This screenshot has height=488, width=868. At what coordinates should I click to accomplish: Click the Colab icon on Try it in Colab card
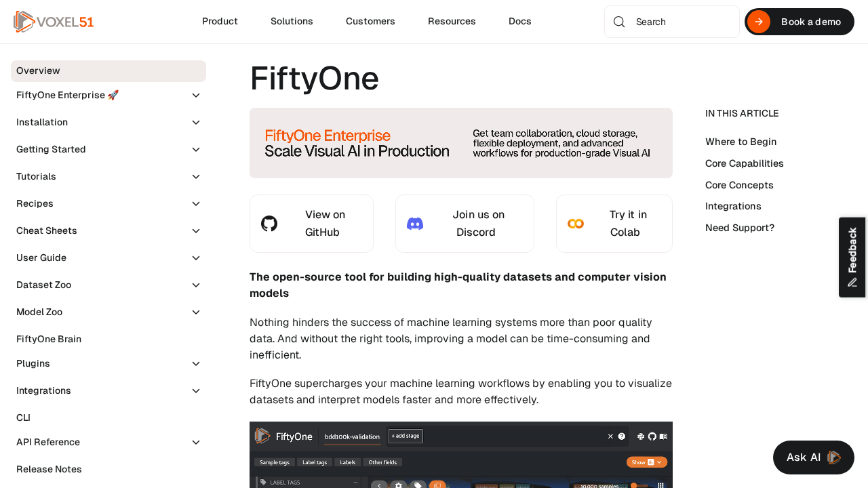pos(575,224)
